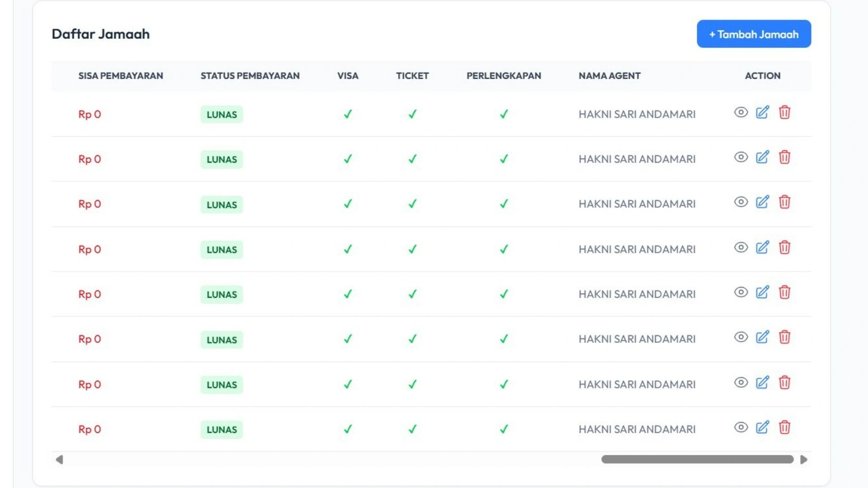Click the Sisa Pembayaran column header
The width and height of the screenshot is (868, 488).
coord(121,76)
